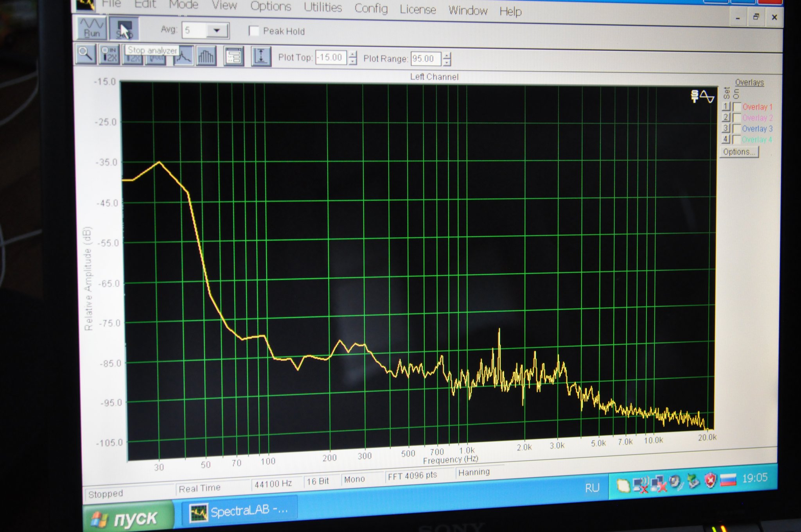The image size is (801, 532).
Task: Open overlay Options... button
Action: pyautogui.click(x=739, y=152)
